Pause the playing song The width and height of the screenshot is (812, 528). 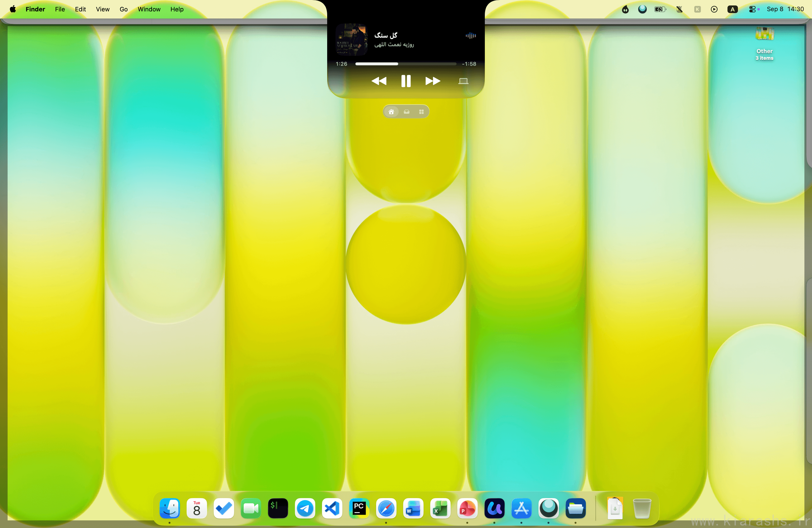[406, 81]
